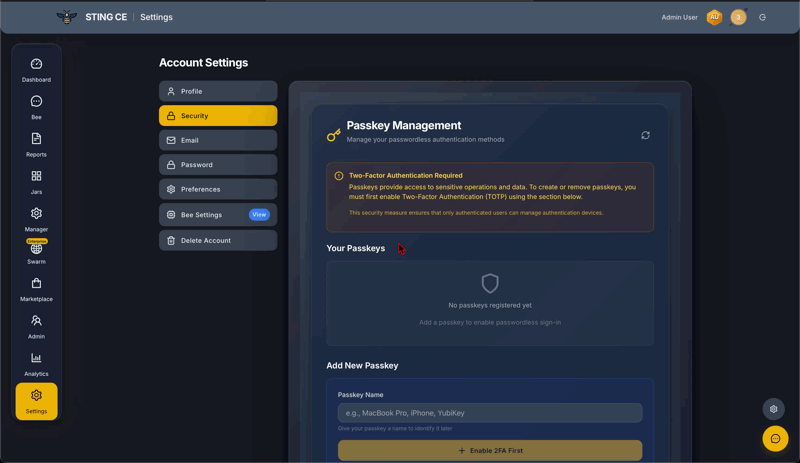Open the Swarm globe icon

click(36, 252)
